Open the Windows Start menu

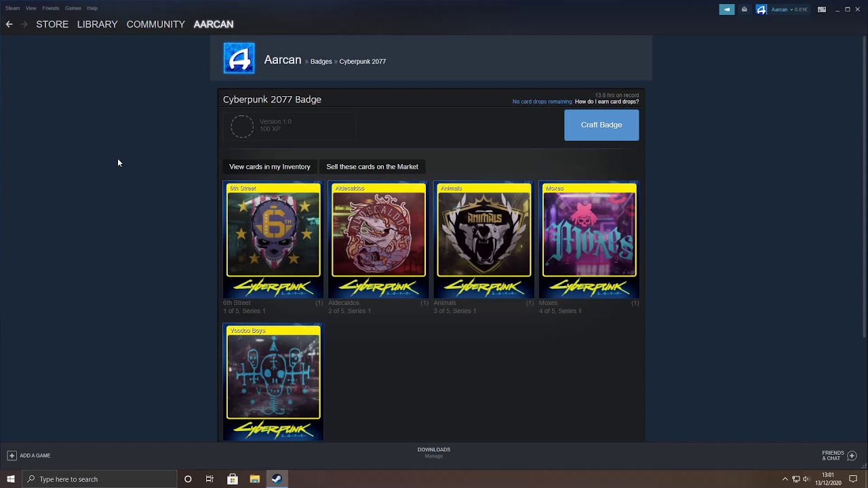(11, 479)
